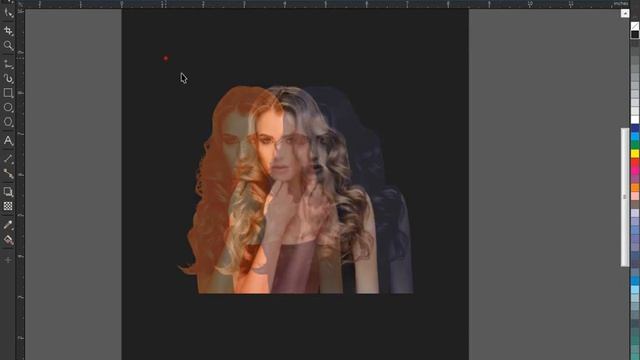Select the Transparency checkerboard tool
Viewport: 640px width, 360px height.
pos(8,207)
